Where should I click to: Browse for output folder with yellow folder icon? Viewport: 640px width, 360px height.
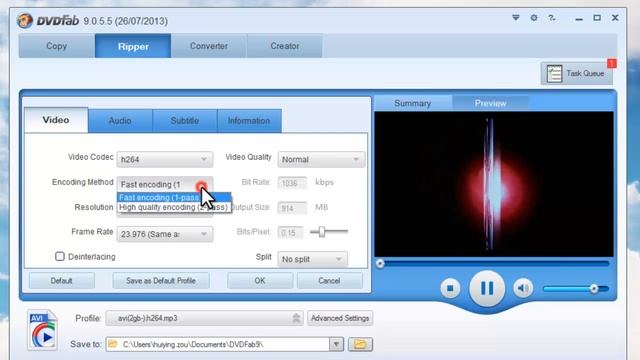click(x=360, y=344)
